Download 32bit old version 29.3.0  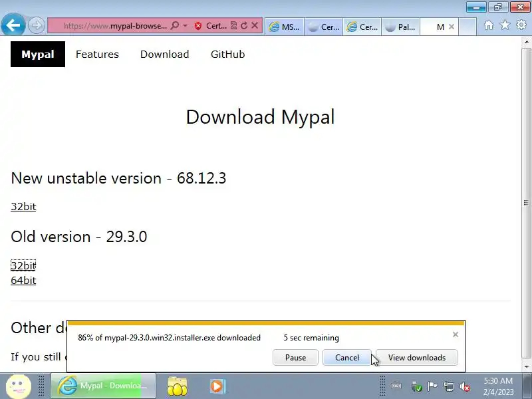23,265
